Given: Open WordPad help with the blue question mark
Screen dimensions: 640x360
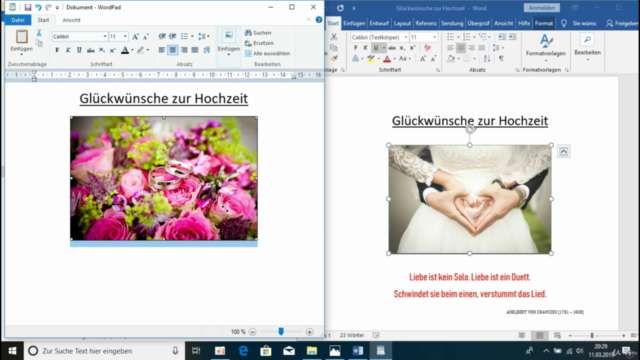Looking at the screenshot, I should 319,20.
